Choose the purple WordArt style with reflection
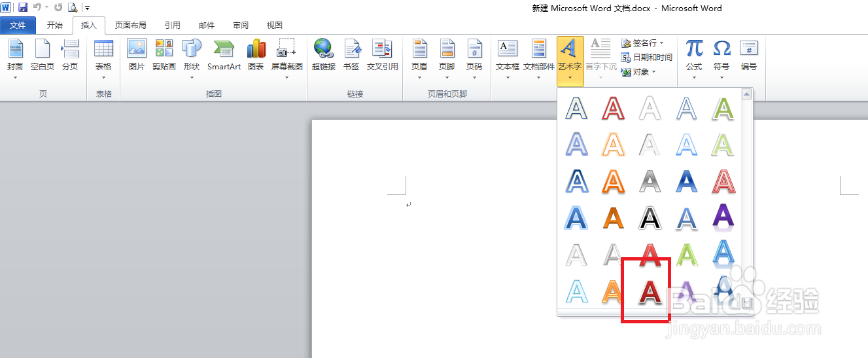Image resolution: width=868 pixels, height=358 pixels. point(723,217)
